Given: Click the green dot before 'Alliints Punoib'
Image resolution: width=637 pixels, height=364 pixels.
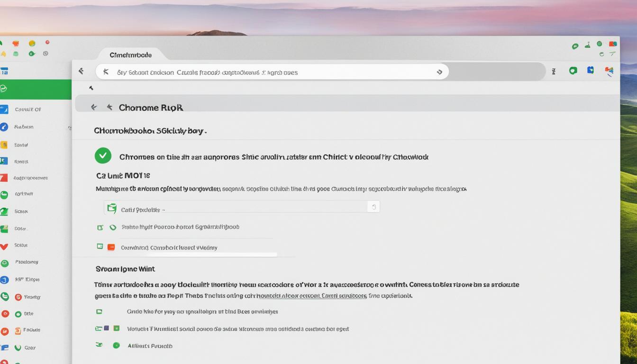Looking at the screenshot, I should (116, 346).
